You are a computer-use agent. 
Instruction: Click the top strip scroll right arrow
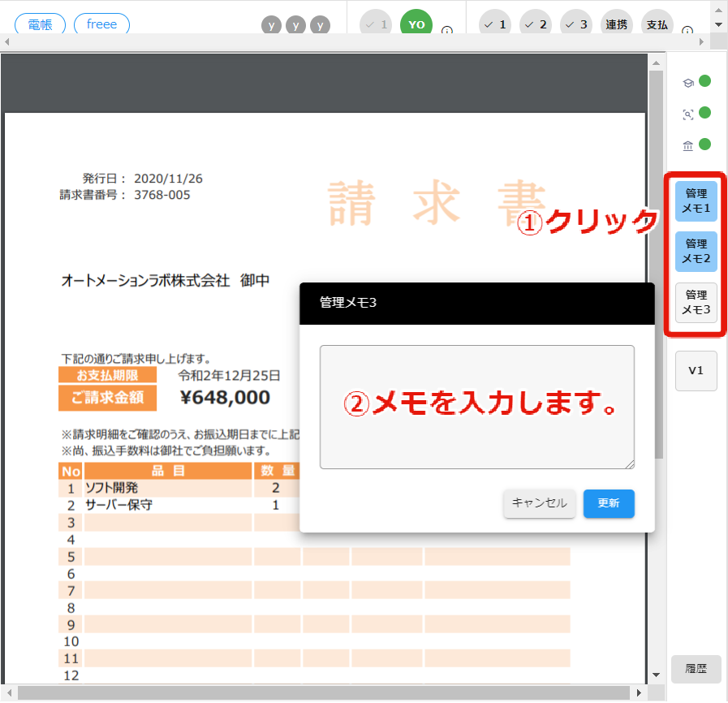tap(701, 42)
